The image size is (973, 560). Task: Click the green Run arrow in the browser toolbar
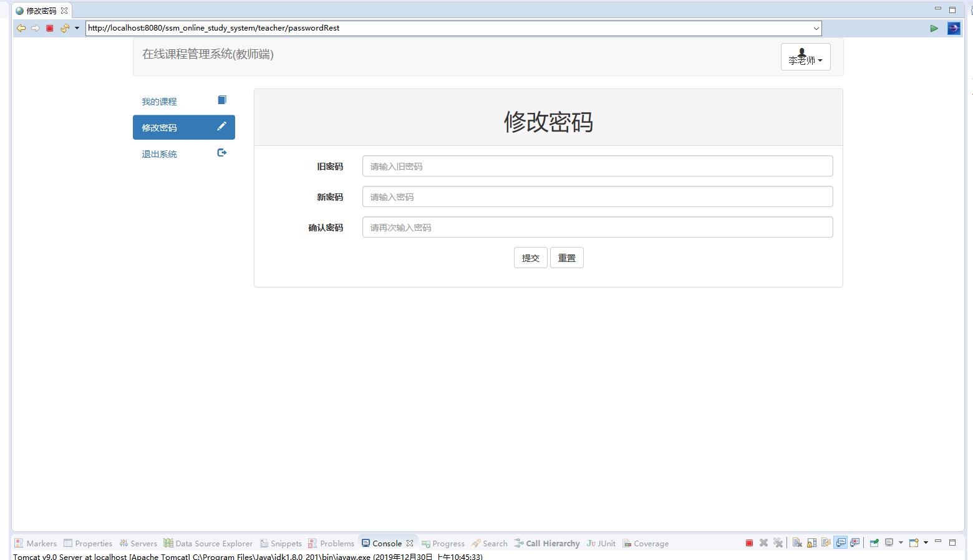point(934,28)
